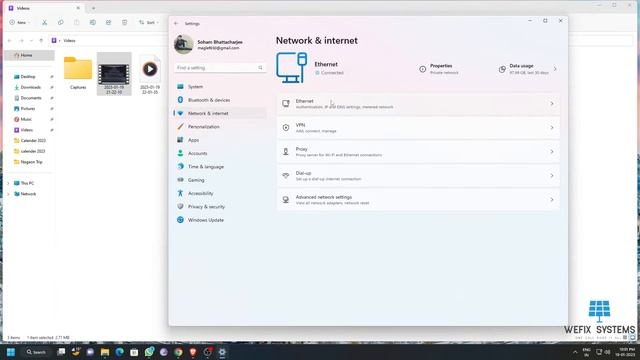The width and height of the screenshot is (640, 360).
Task: Open File Explorer from taskbar
Action: pos(105,352)
